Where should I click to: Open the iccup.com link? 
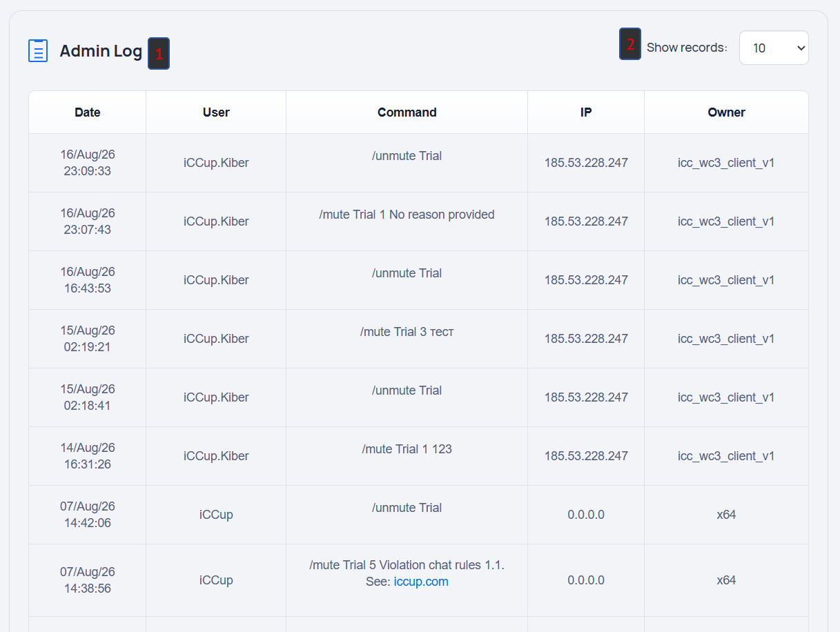[x=421, y=582]
